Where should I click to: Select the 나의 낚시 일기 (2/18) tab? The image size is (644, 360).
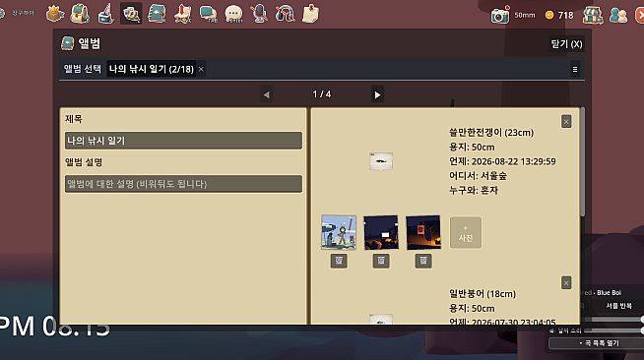click(151, 69)
